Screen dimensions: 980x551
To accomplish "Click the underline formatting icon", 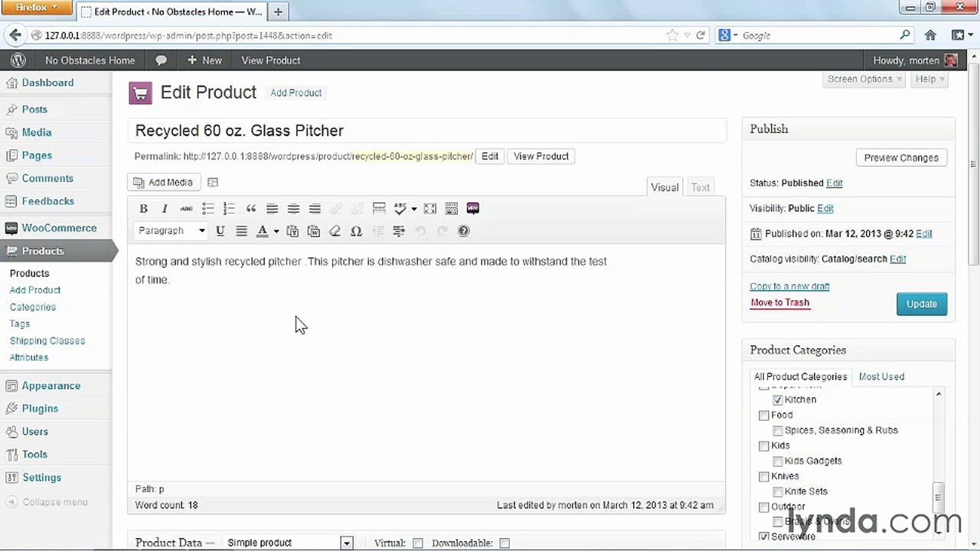I will point(220,230).
